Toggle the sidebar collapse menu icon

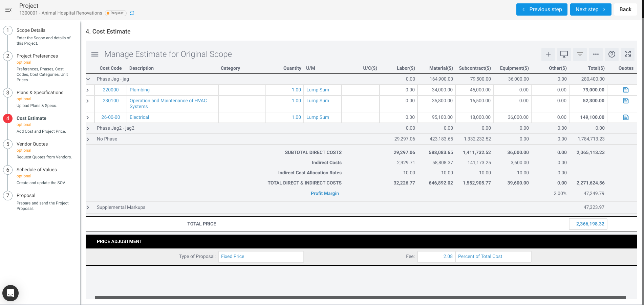(x=8, y=10)
